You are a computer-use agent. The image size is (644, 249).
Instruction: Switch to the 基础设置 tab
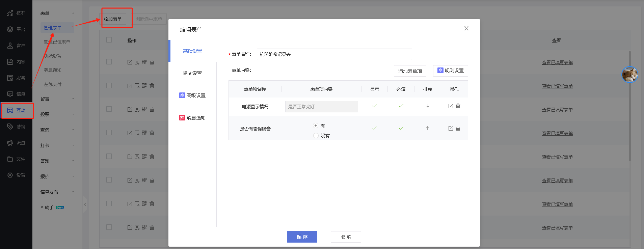coord(192,51)
